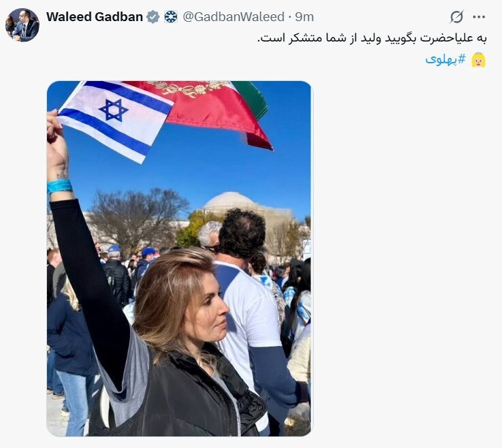Viewport: 503px width, 448px height.
Task: Open the @GadbanWaleed handle link
Action: pyautogui.click(x=233, y=17)
